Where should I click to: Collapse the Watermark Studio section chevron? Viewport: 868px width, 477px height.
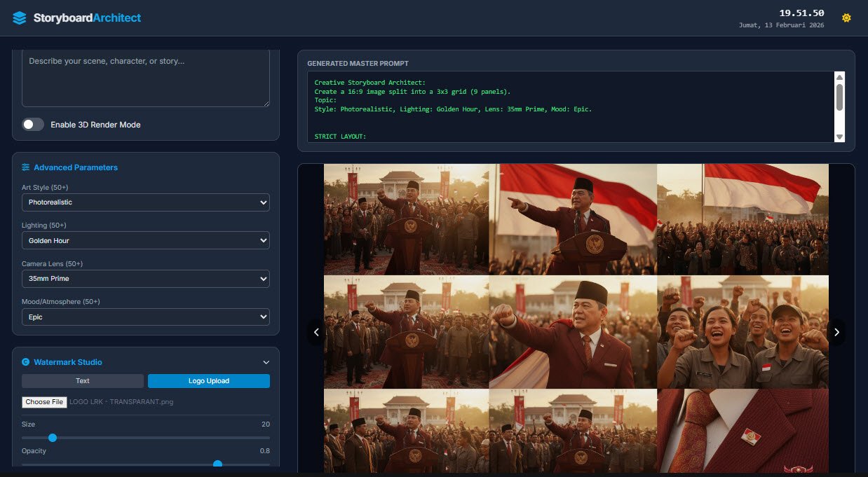pos(266,362)
